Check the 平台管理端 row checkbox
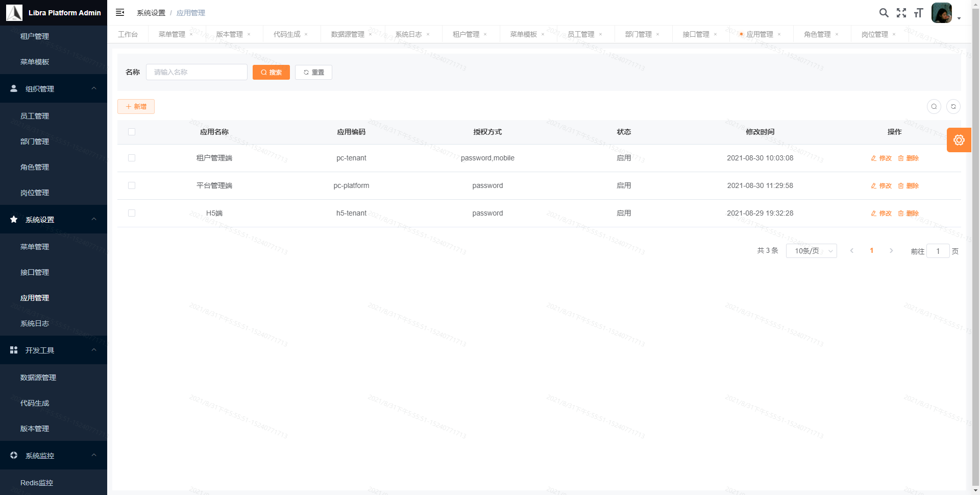This screenshot has width=980, height=495. (132, 185)
